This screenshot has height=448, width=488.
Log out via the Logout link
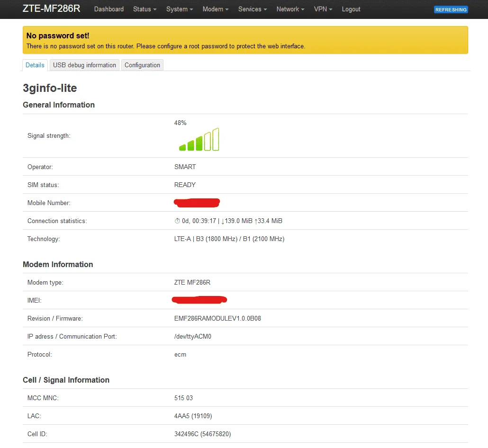(351, 9)
